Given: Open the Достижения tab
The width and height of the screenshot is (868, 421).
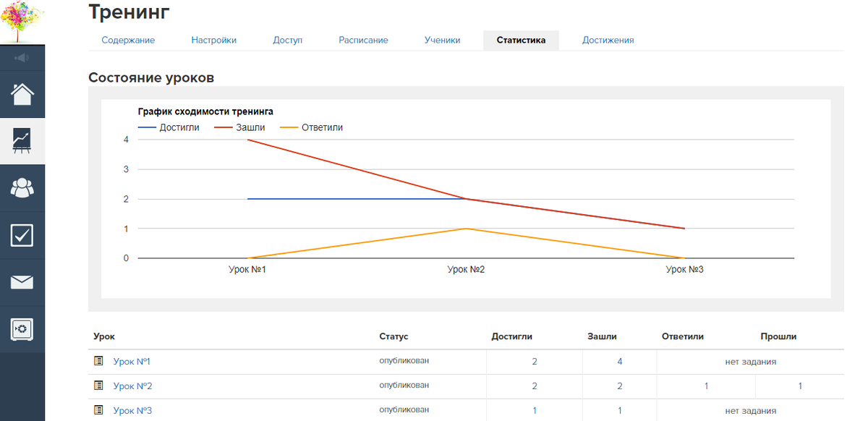Looking at the screenshot, I should 608,41.
